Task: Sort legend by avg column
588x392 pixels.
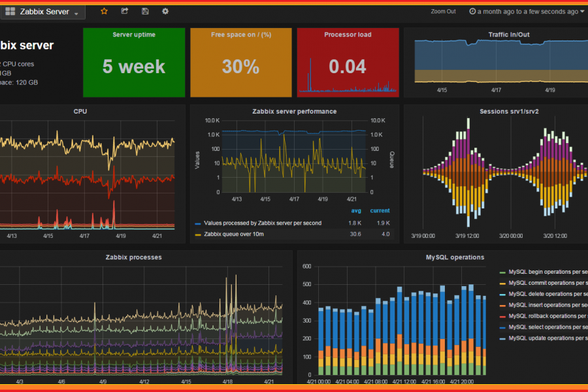Action: (x=356, y=210)
